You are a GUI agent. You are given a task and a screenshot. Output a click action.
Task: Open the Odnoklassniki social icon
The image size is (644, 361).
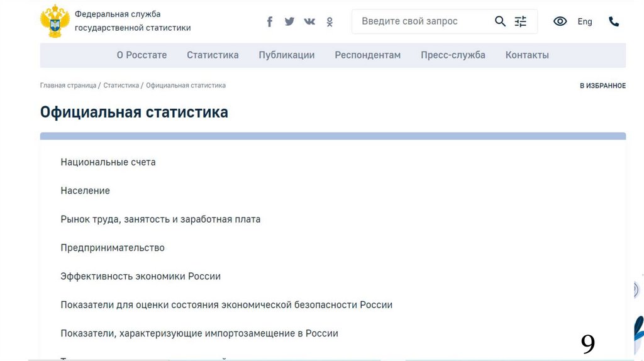pyautogui.click(x=330, y=22)
